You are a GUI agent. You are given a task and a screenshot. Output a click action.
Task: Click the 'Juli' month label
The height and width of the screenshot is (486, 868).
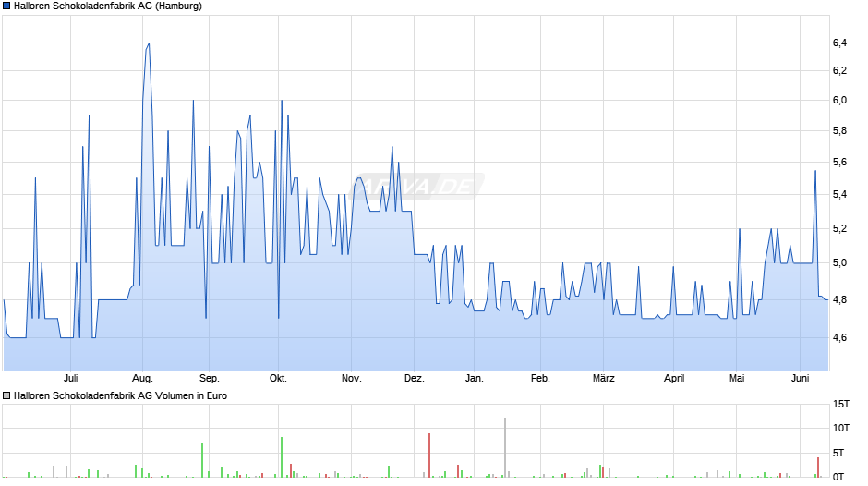click(x=70, y=379)
